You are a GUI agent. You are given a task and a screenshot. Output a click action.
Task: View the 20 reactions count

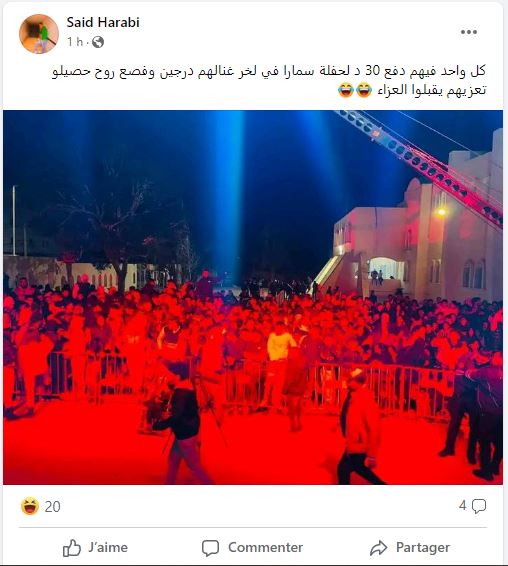[53, 507]
